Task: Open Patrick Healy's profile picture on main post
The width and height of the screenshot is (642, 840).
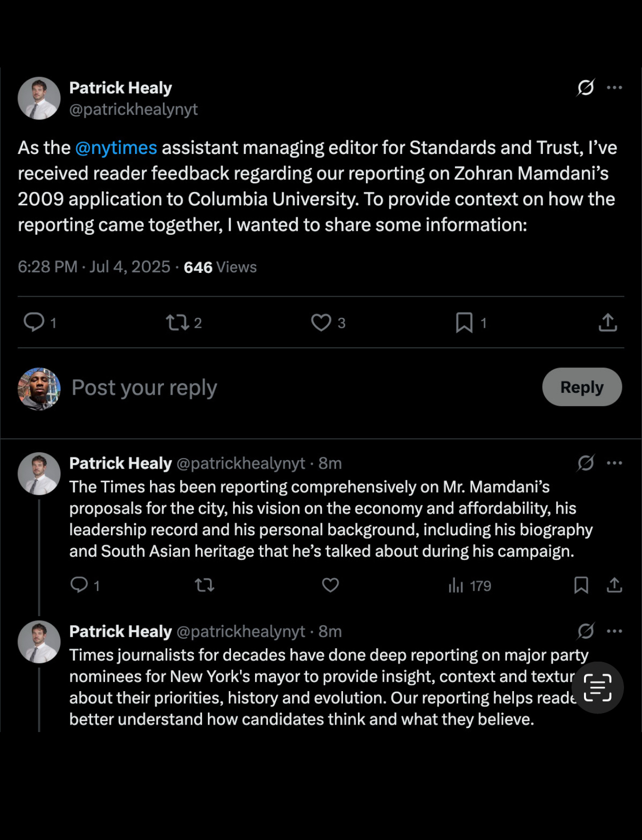Action: (39, 98)
